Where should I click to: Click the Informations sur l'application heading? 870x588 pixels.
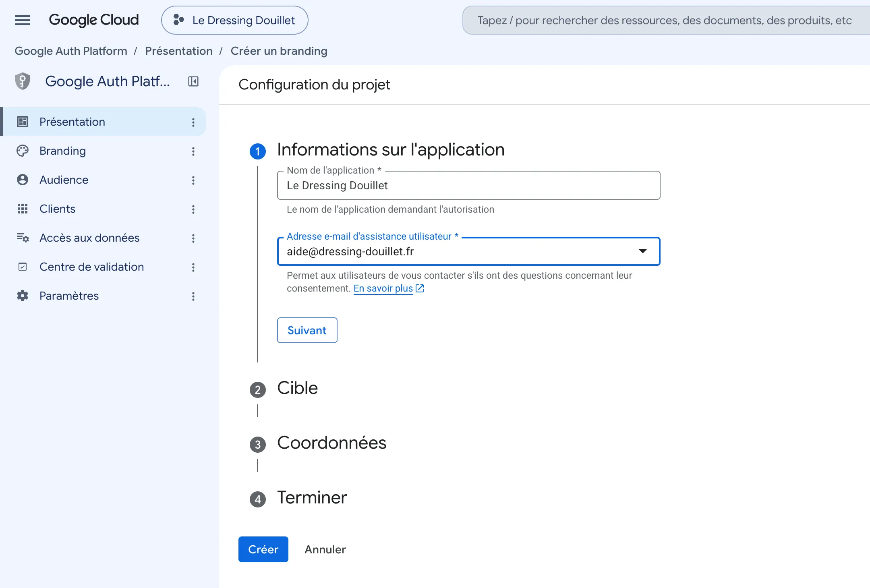[x=391, y=150]
